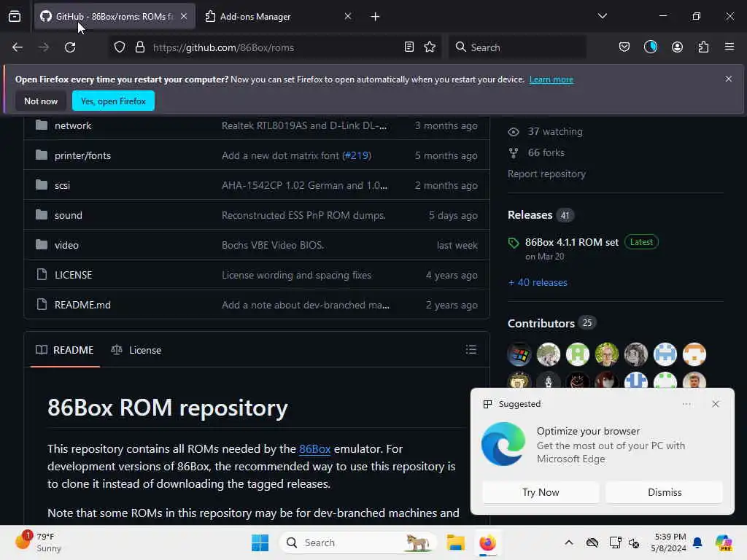The image size is (747, 560).
Task: Open Reconstructed ESS PnP ROM dumps commit
Action: (x=303, y=215)
